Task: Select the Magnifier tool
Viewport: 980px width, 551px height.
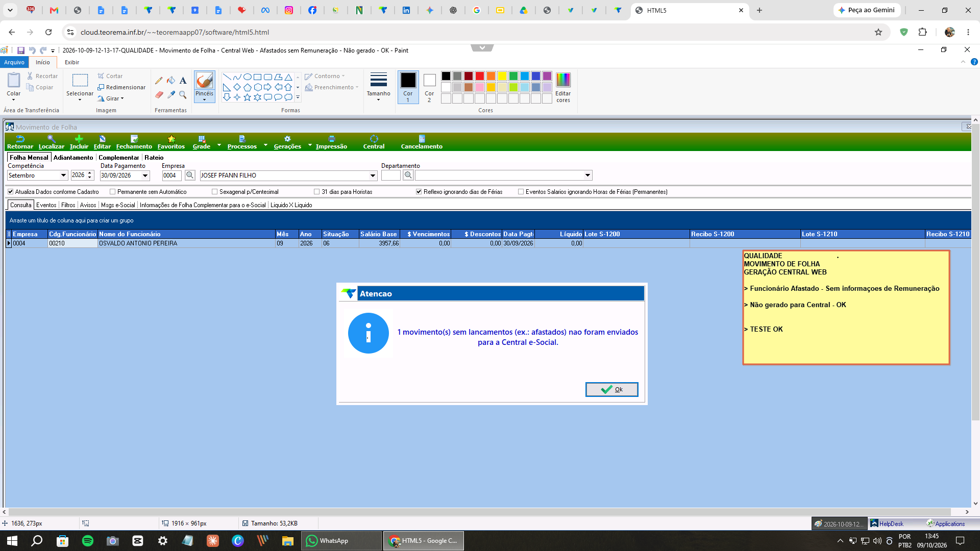Action: 183,95
